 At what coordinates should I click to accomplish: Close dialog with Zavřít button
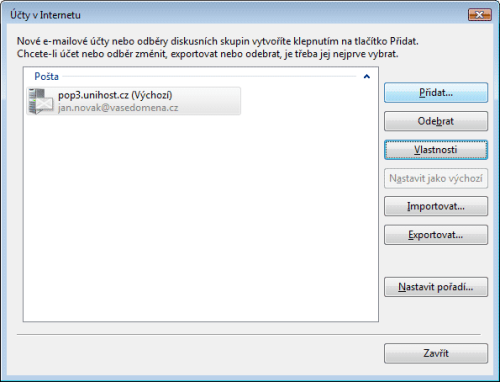436,353
